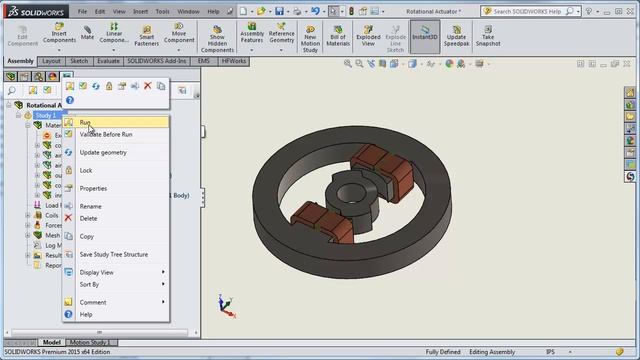
Task: Click the Reference Geometry tool
Action: (x=282, y=33)
